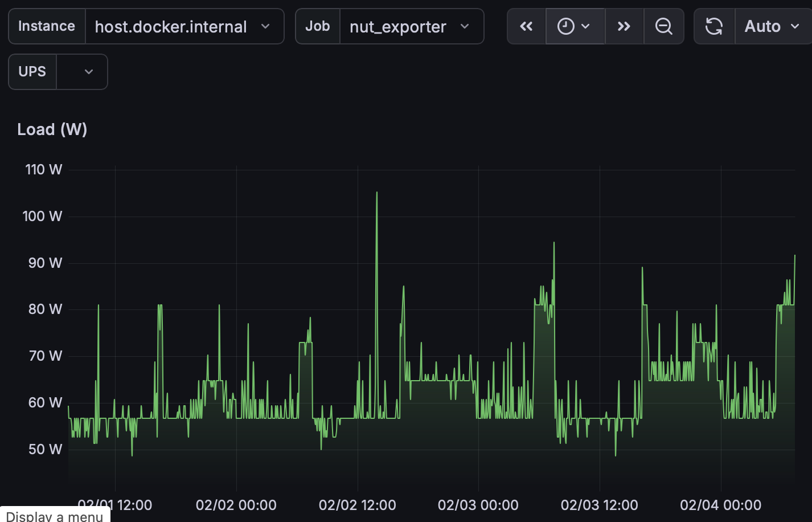812x522 pixels.
Task: Click the UPS variable label
Action: point(32,72)
